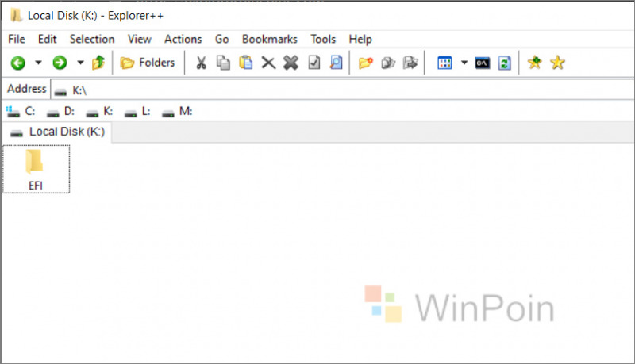Create a new folder from toolbar
The width and height of the screenshot is (635, 364).
tap(365, 63)
